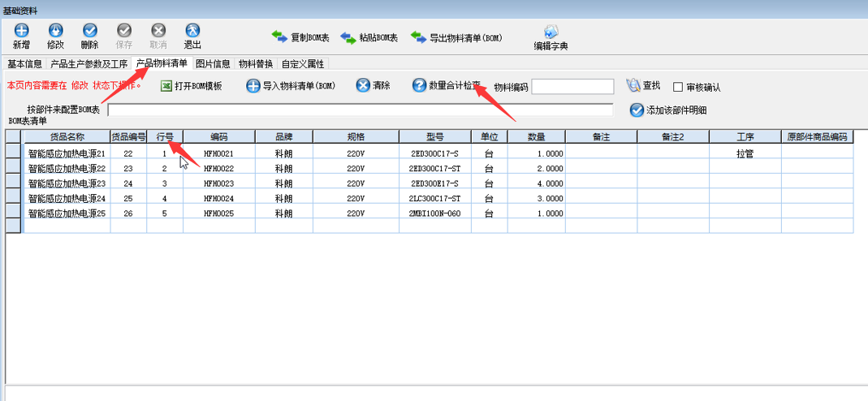The image size is (868, 401).
Task: Copy the BOM table via 复制BOM表
Action: coord(300,37)
